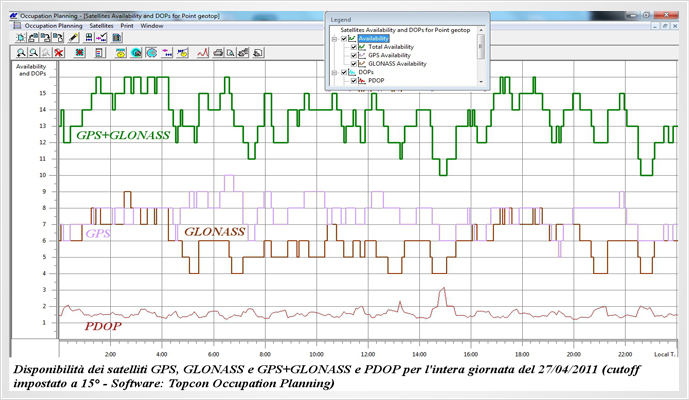This screenshot has height=400, width=689.
Task: Select GPS Availability label in legend
Action: click(389, 55)
